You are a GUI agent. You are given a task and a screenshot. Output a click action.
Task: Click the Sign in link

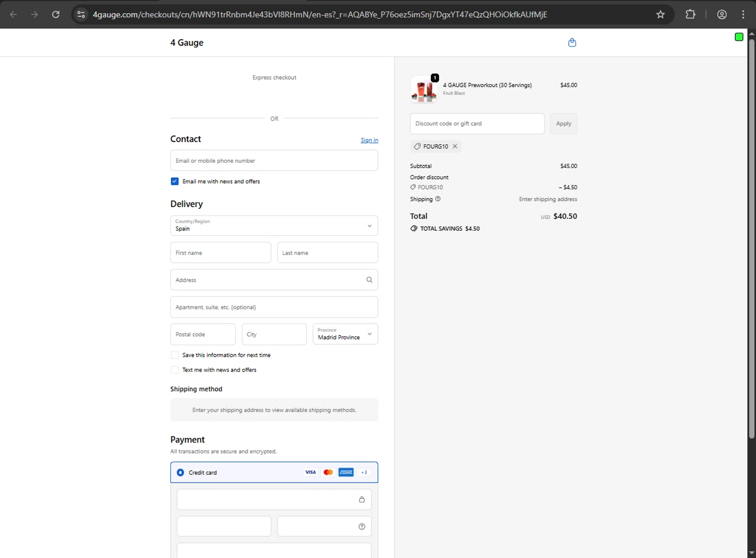(369, 140)
